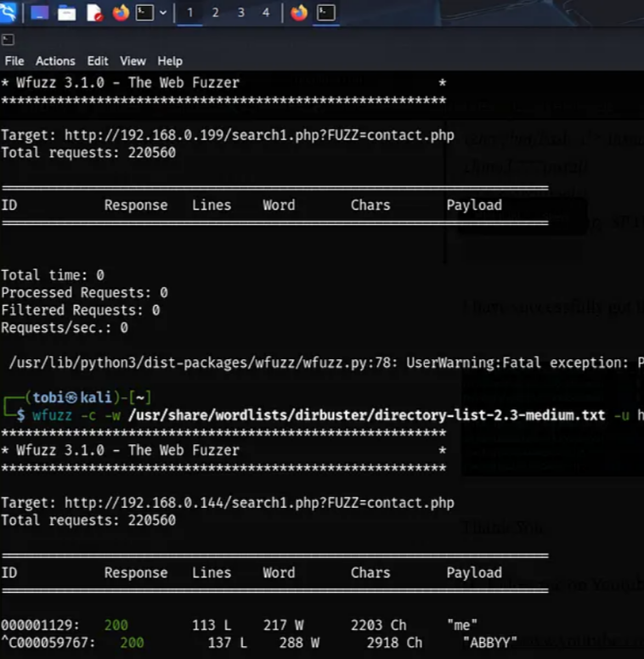Click the show desktop panel icon
The width and height of the screenshot is (644, 659).
[40, 13]
